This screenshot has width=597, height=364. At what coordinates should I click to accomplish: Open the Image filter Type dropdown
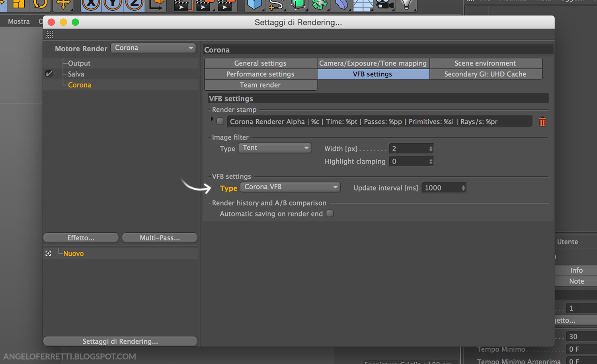click(x=275, y=148)
